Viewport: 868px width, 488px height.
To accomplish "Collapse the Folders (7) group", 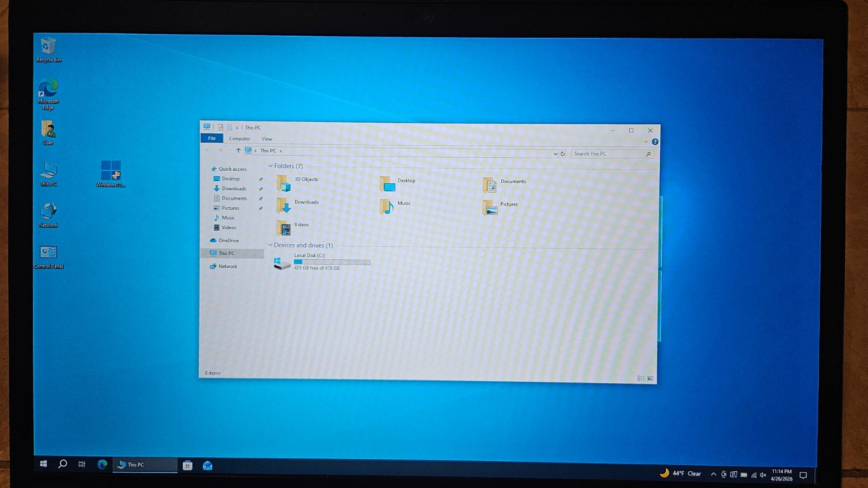I will (271, 166).
